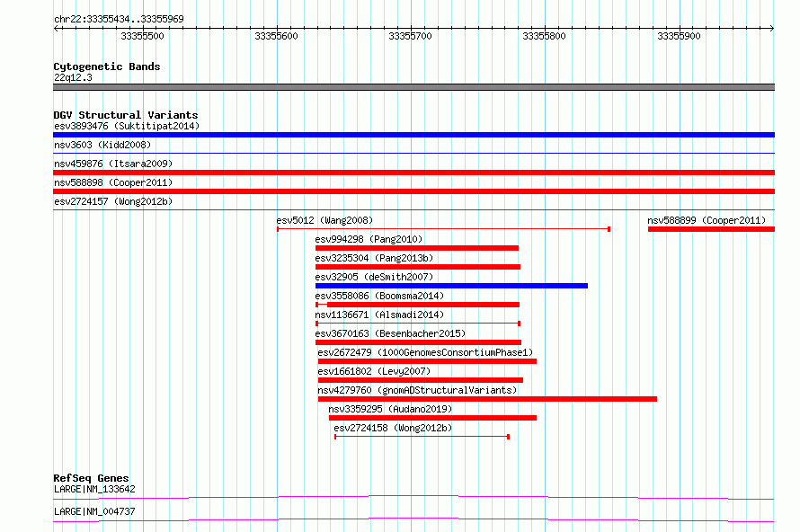Viewport: 800px width, 532px height.
Task: Click the LARGE|NM_004737 magenta intron line
Action: (413, 519)
